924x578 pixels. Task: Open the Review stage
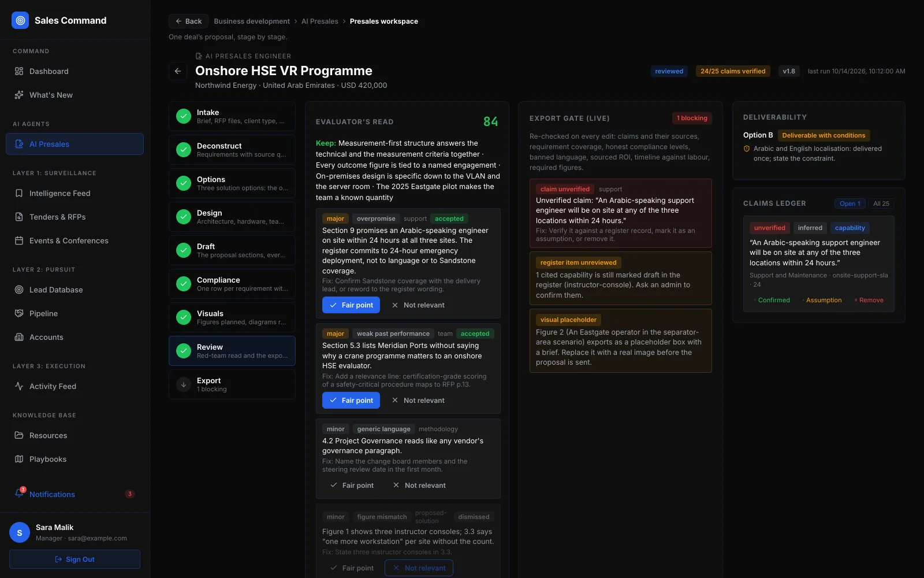pyautogui.click(x=232, y=351)
